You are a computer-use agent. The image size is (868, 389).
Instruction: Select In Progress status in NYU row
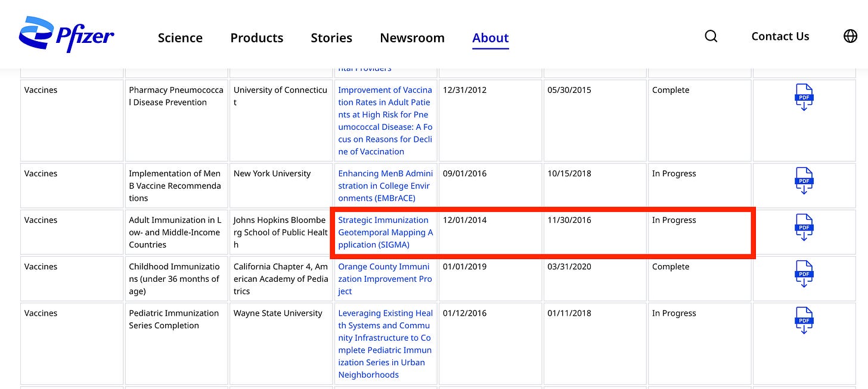674,173
